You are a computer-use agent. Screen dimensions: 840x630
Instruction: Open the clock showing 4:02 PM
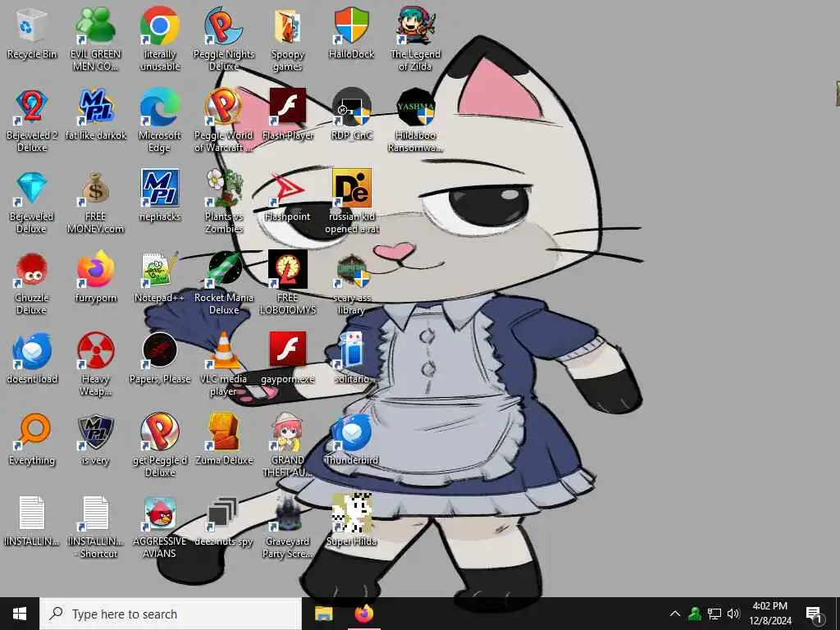coord(769,614)
